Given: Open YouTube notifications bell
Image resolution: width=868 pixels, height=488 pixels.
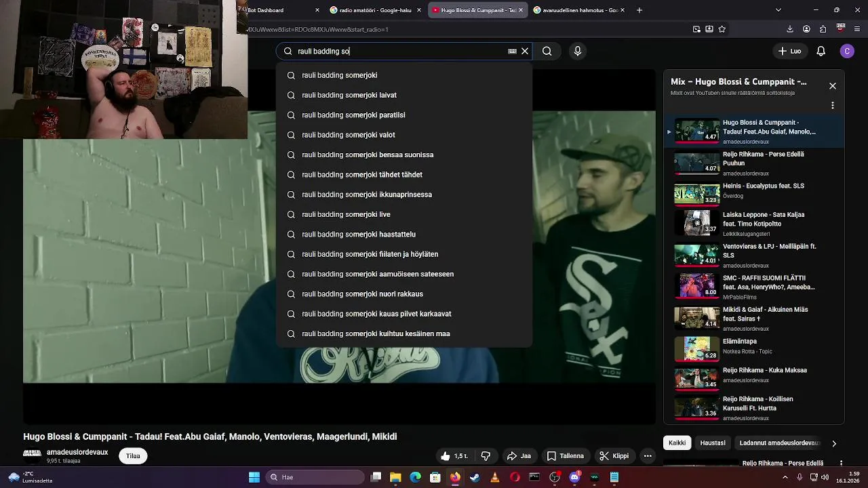Looking at the screenshot, I should point(821,51).
